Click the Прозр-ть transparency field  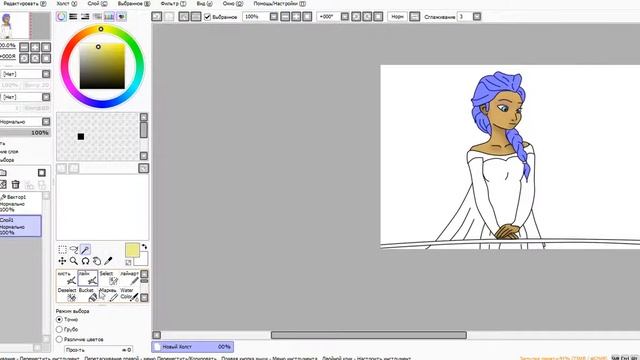pos(98,350)
